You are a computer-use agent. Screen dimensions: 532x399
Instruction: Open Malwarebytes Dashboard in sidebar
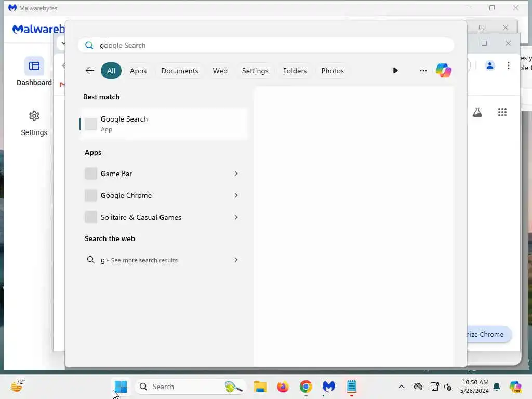coord(34,72)
